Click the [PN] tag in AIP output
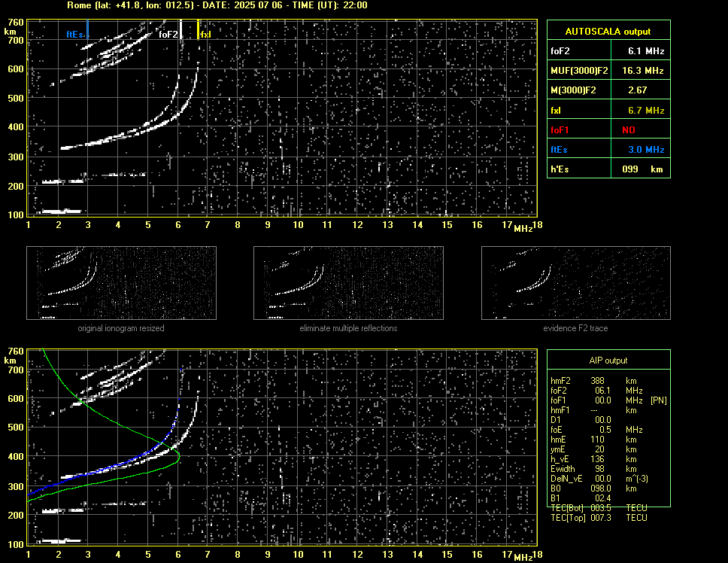The image size is (728, 563). point(658,400)
